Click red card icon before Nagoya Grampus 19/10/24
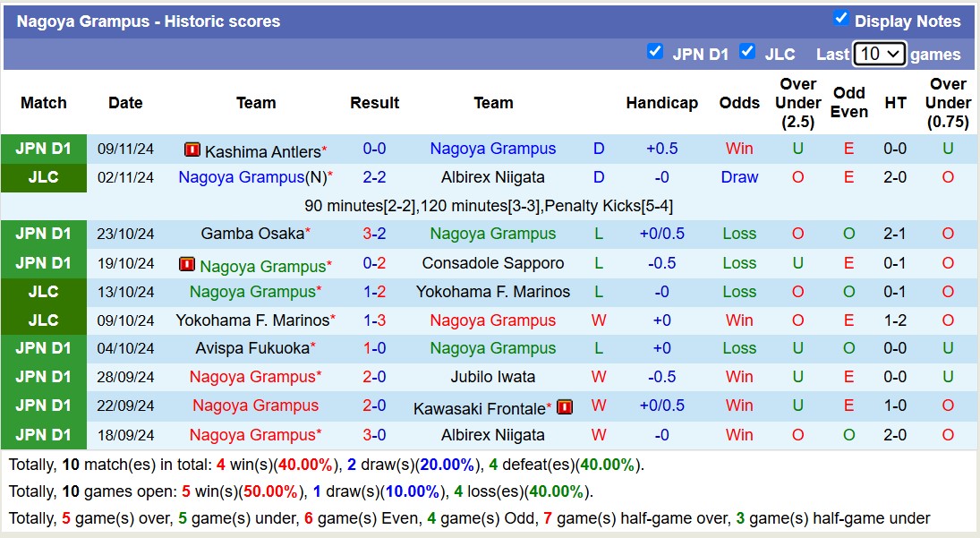The height and width of the screenshot is (538, 980). click(x=187, y=265)
